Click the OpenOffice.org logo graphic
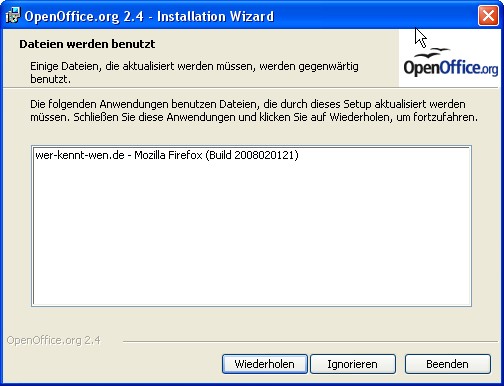Viewport: 504px width, 386px height. click(451, 62)
